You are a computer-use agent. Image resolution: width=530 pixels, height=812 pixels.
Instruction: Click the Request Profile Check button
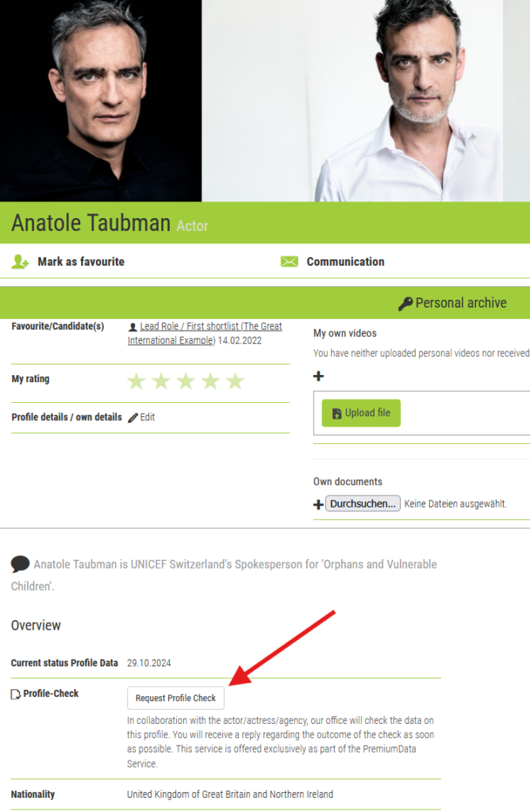pos(175,698)
